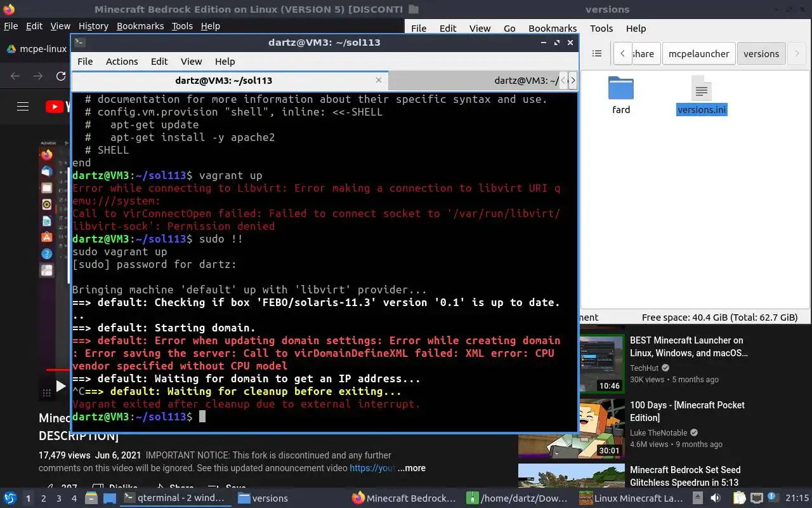Open the Help menu in qterminal
Screen dimensions: 812x508
click(225, 61)
